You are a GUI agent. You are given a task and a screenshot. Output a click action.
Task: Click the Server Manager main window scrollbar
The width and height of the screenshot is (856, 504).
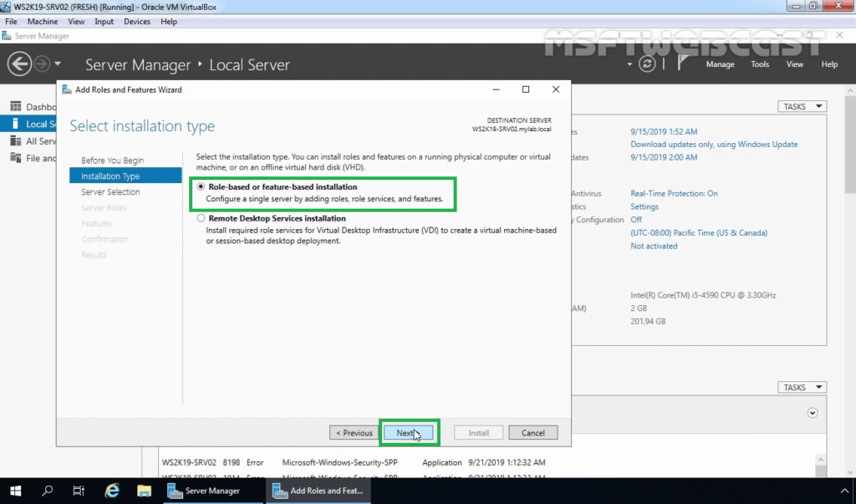[850, 144]
